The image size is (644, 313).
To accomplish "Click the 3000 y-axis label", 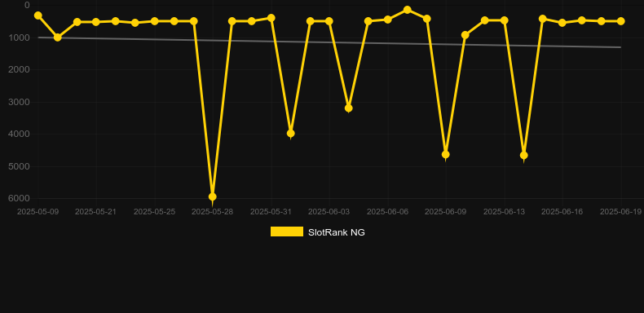I will pos(20,102).
